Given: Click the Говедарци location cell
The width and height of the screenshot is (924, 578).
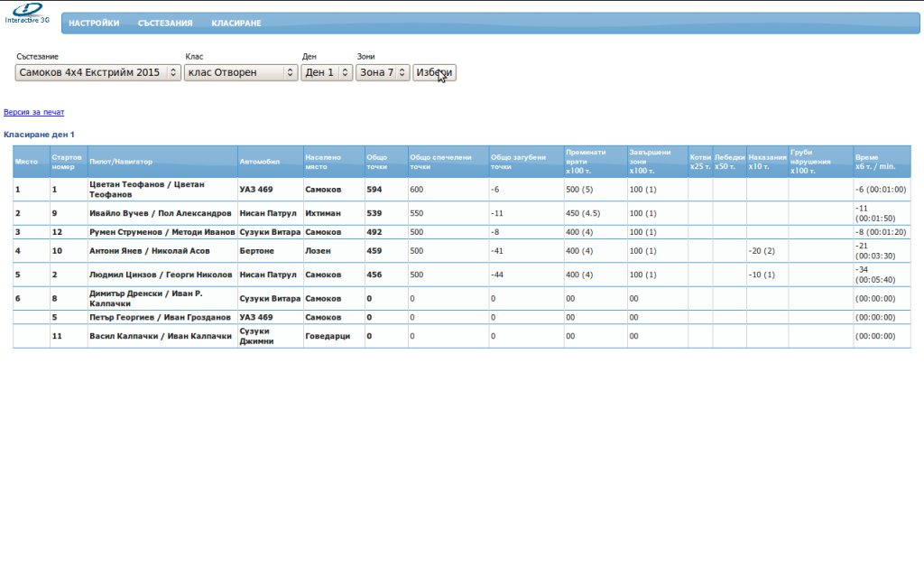Looking at the screenshot, I should [328, 336].
